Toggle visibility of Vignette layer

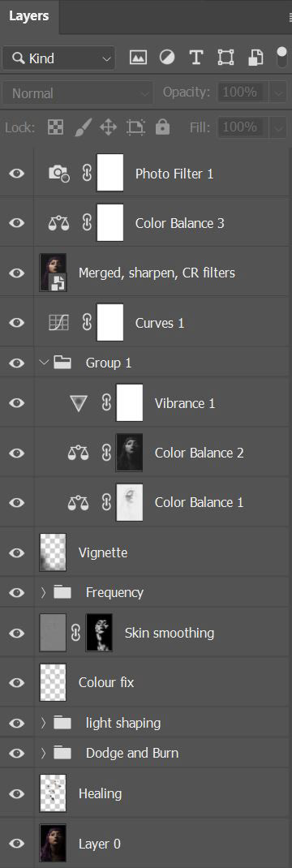[x=17, y=552]
